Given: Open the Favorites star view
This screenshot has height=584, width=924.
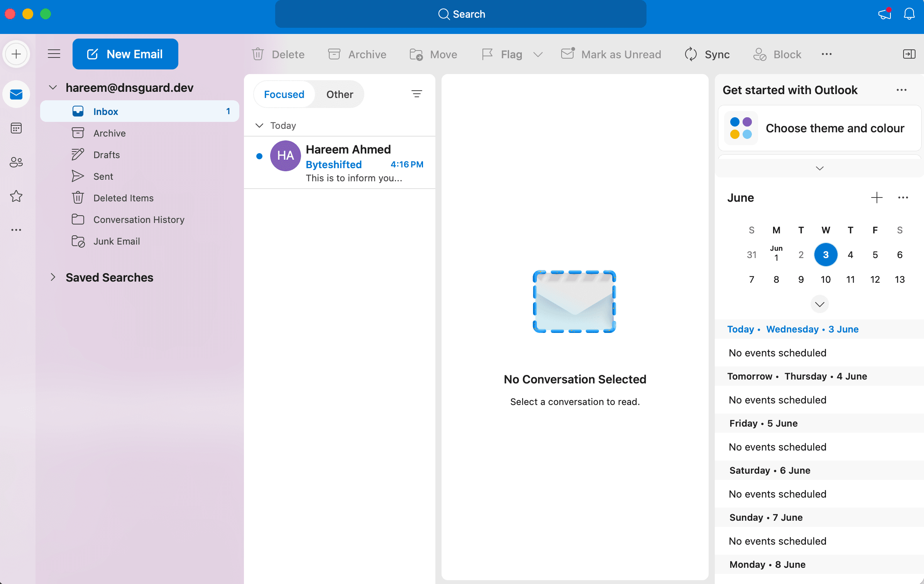Looking at the screenshot, I should tap(16, 196).
